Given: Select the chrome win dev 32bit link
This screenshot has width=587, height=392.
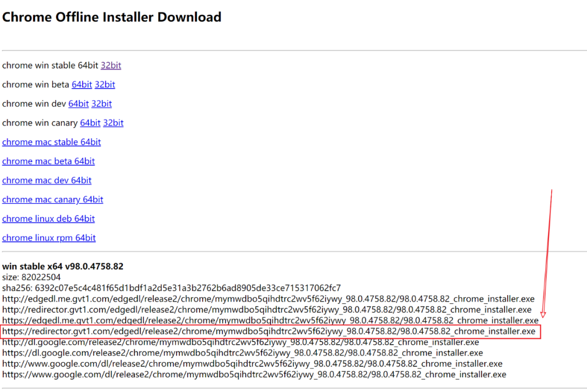Looking at the screenshot, I should pos(102,104).
